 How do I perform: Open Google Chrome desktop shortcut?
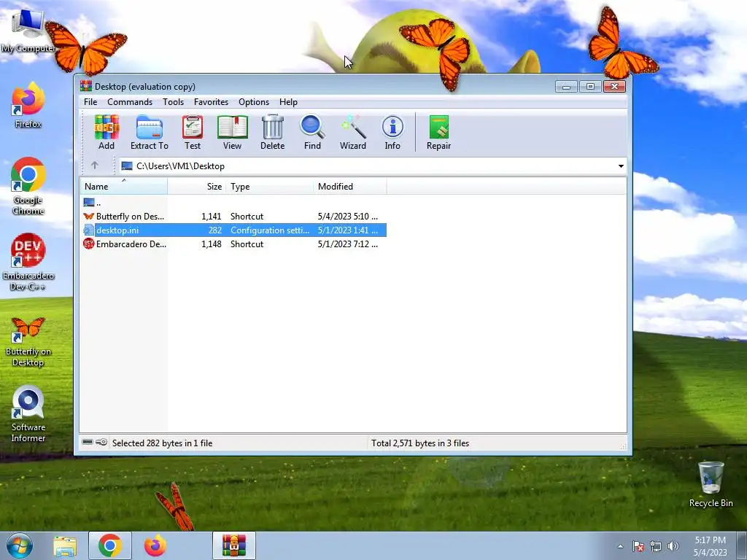tap(28, 186)
